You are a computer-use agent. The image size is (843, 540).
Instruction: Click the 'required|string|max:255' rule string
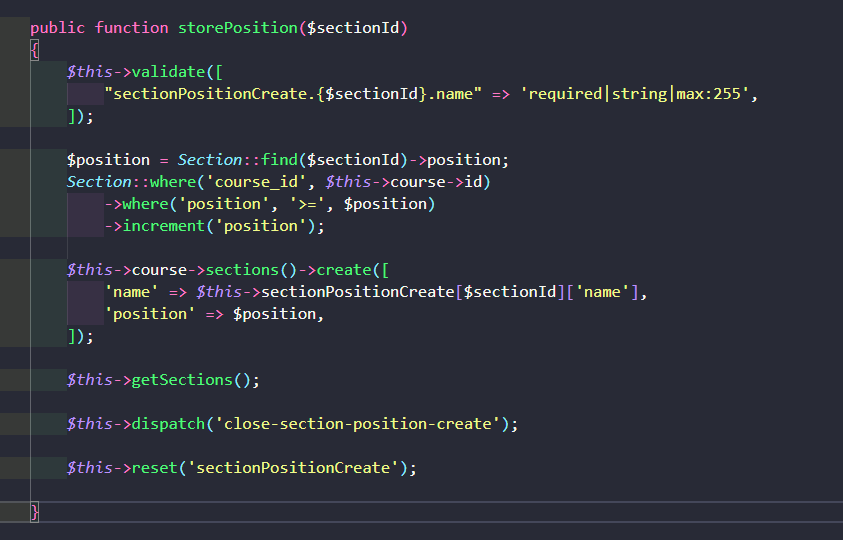pos(634,94)
